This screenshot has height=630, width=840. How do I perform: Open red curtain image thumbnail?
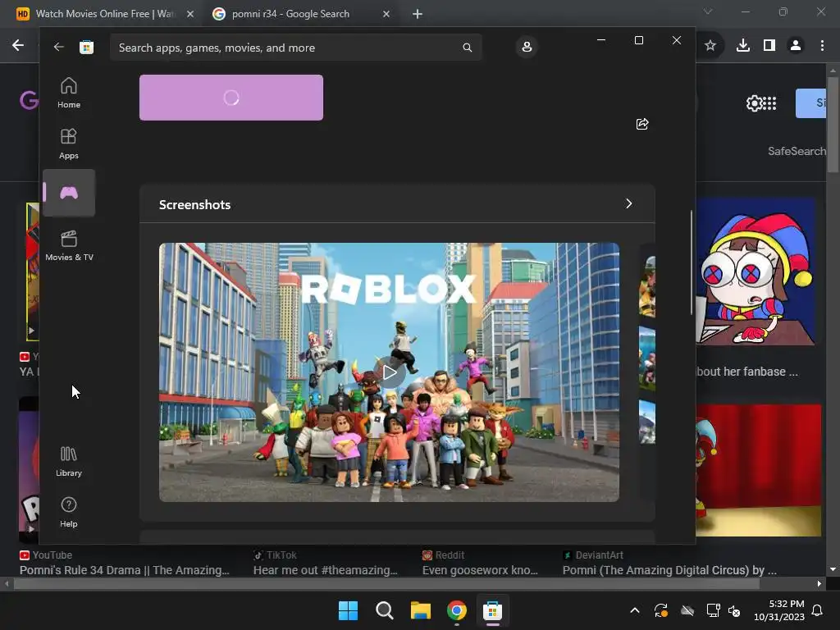click(x=759, y=470)
